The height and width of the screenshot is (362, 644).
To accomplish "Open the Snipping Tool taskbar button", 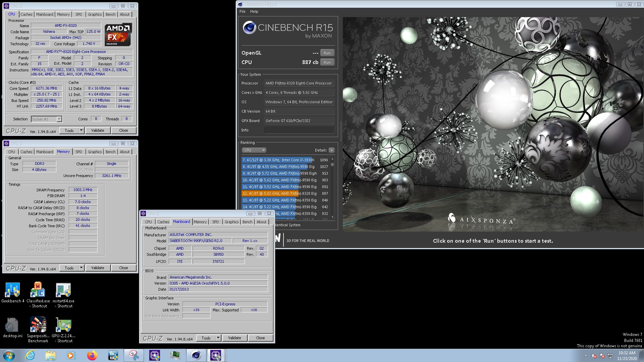I will point(134,355).
